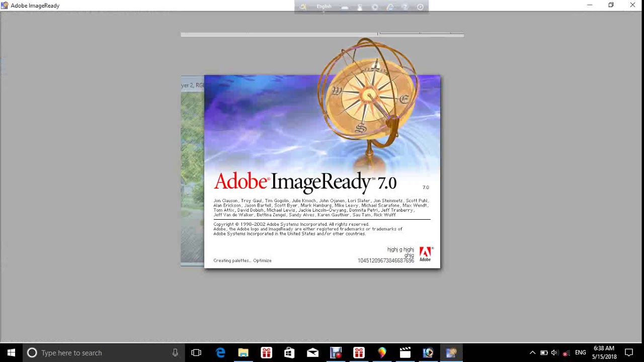
Task: Click the 'Creating palettes... Optimize' status text
Action: pyautogui.click(x=242, y=260)
